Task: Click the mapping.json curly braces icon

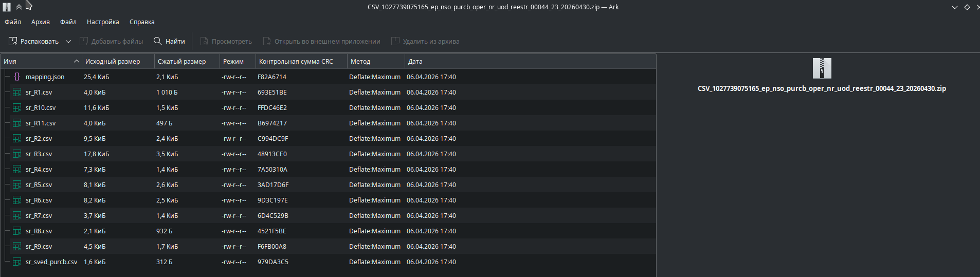Action: tap(17, 77)
